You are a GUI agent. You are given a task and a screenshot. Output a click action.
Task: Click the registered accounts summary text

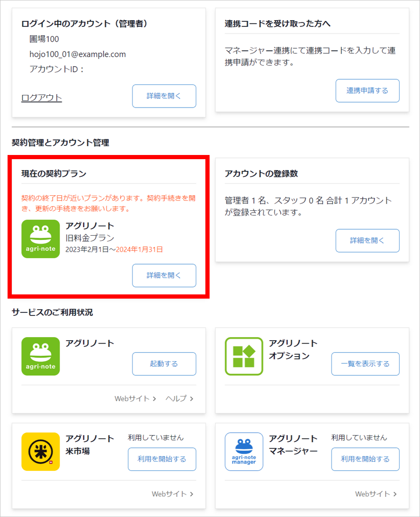pos(308,206)
